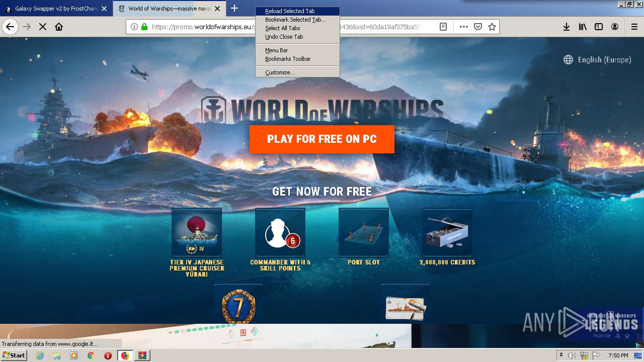
Task: Click Select All Tabs menu entry
Action: pyautogui.click(x=297, y=28)
